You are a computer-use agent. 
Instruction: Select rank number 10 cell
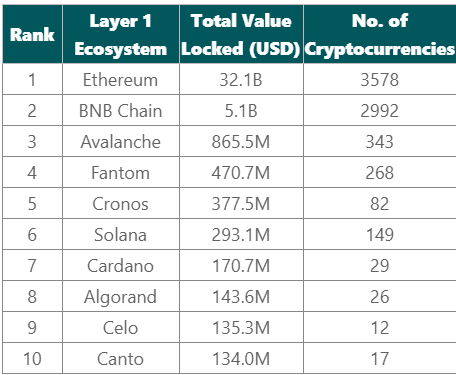pos(32,358)
